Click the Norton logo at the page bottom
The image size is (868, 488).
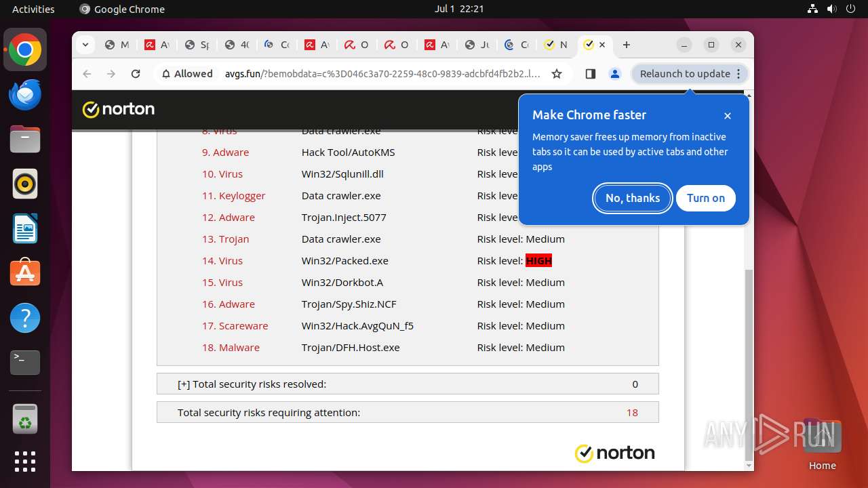coord(615,453)
